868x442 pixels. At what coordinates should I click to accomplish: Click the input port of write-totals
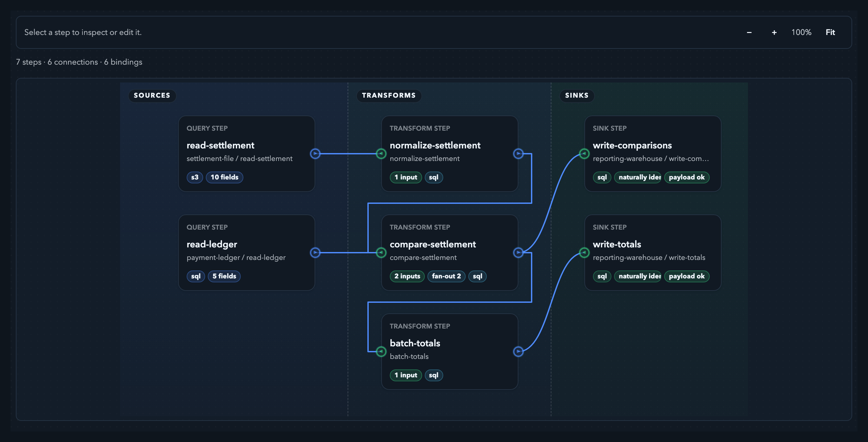coord(584,253)
